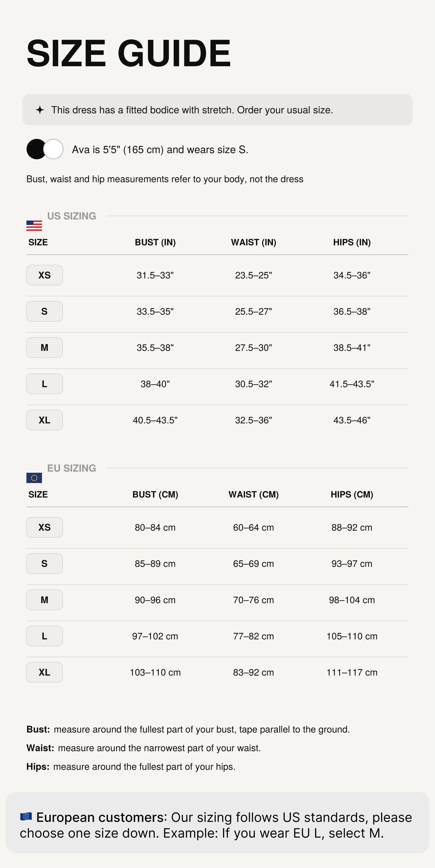This screenshot has width=435, height=868.
Task: Click the US SIZING section heading
Action: 72,216
